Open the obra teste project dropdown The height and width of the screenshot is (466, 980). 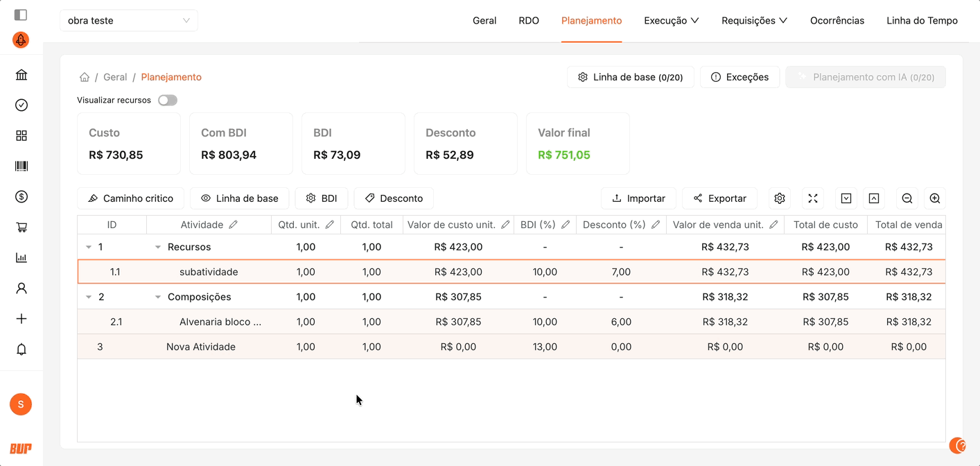(129, 21)
